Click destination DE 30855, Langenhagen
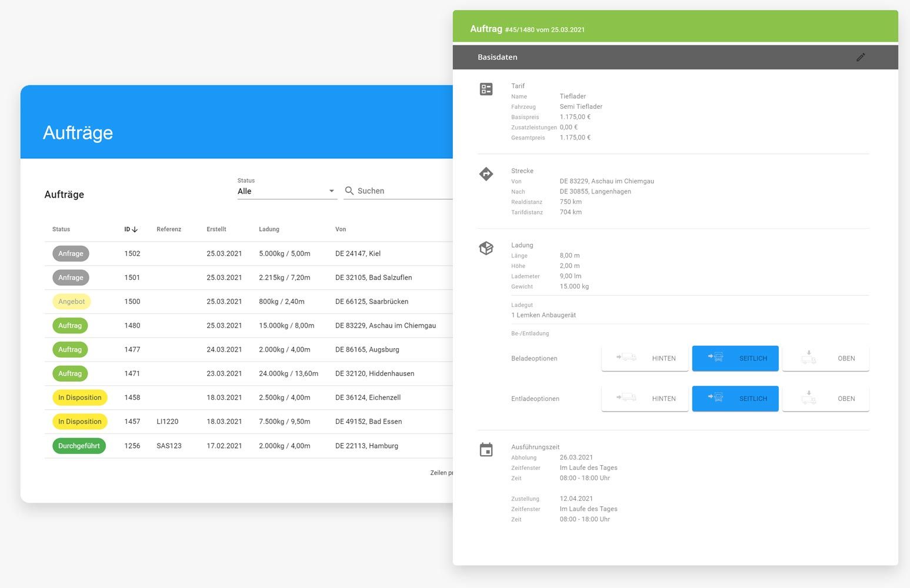The image size is (910, 588). click(595, 192)
